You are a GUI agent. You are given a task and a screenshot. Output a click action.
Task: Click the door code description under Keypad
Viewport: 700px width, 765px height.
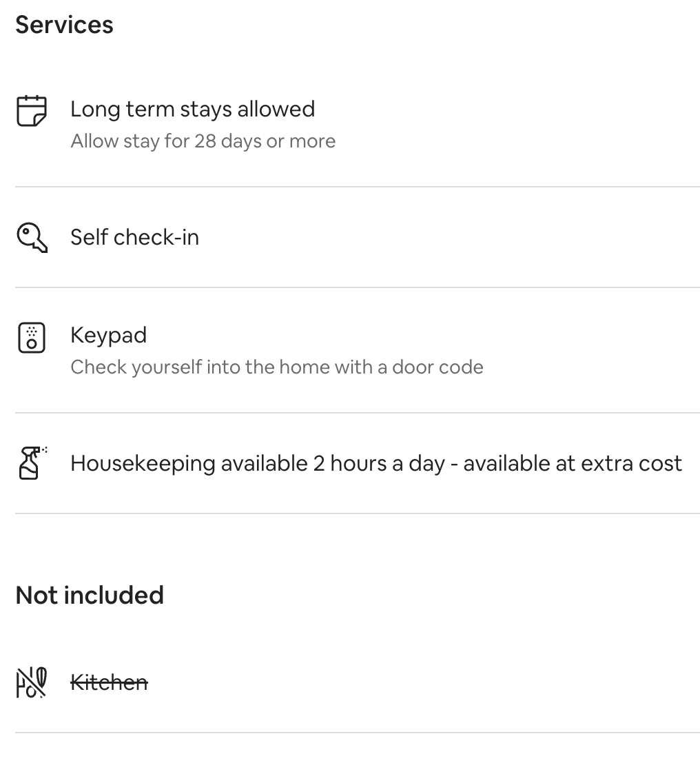277,367
